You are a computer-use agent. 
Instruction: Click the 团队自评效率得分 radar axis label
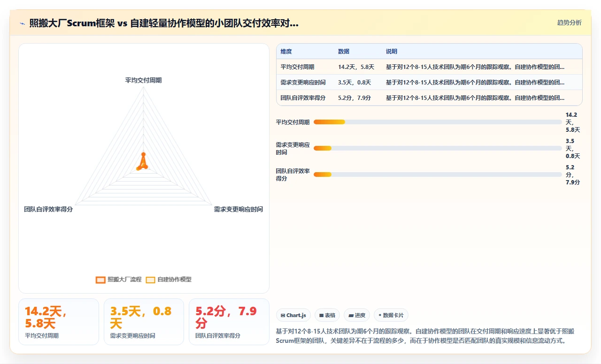[x=48, y=209]
